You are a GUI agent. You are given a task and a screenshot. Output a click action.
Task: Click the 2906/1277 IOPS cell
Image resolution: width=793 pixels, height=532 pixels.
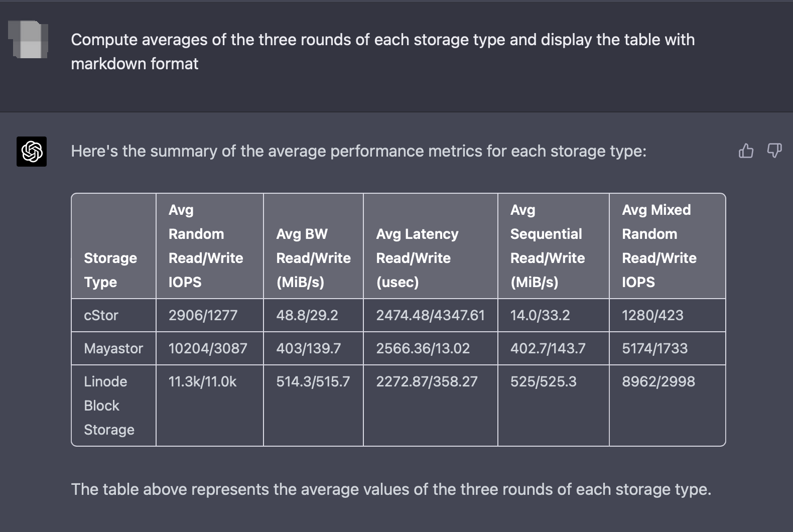pyautogui.click(x=210, y=315)
